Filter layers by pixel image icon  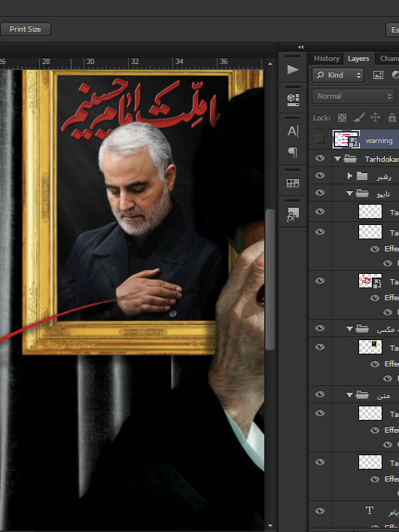[x=378, y=75]
